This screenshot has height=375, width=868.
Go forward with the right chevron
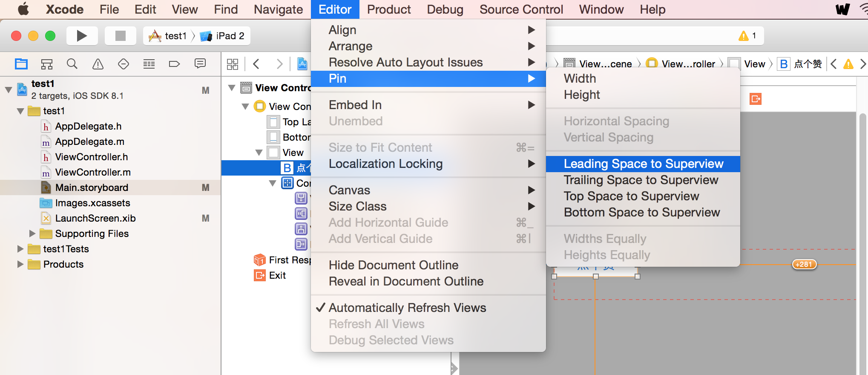pyautogui.click(x=279, y=64)
